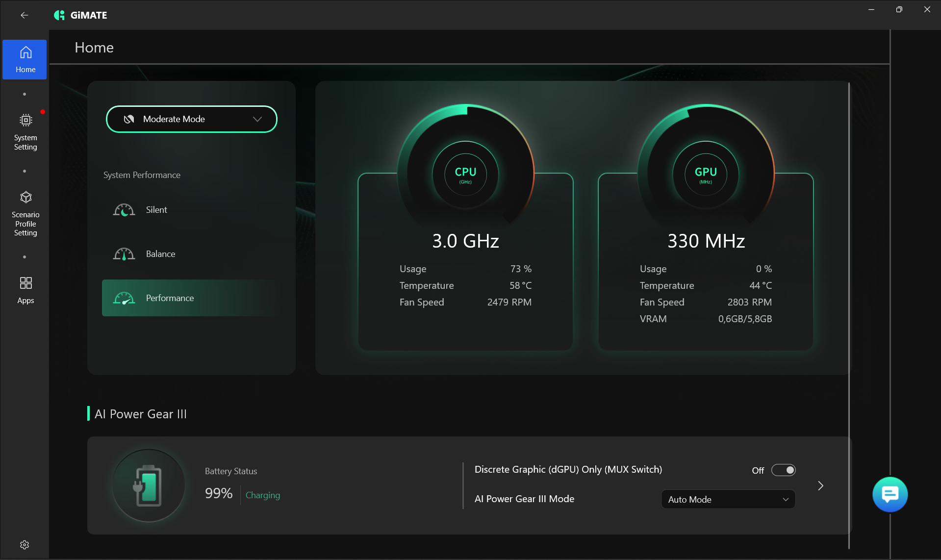Toggle the Discrete Graphic dGPU Only switch

click(x=783, y=470)
